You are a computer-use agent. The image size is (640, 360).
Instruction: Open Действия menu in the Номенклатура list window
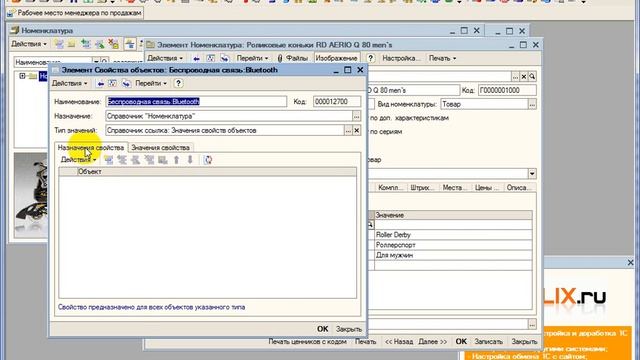(29, 44)
